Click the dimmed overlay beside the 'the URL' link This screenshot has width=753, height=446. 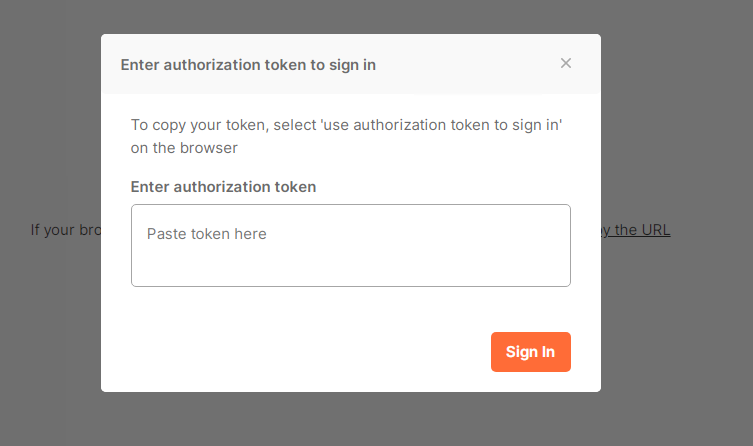(710, 230)
